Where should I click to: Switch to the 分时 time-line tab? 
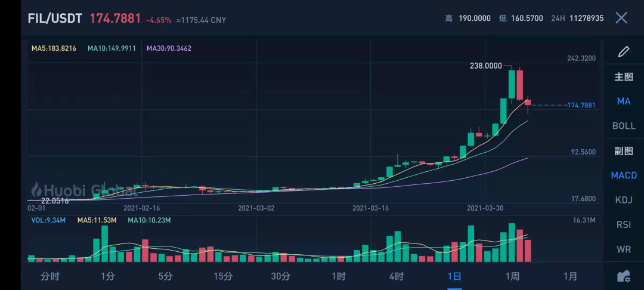pos(50,276)
